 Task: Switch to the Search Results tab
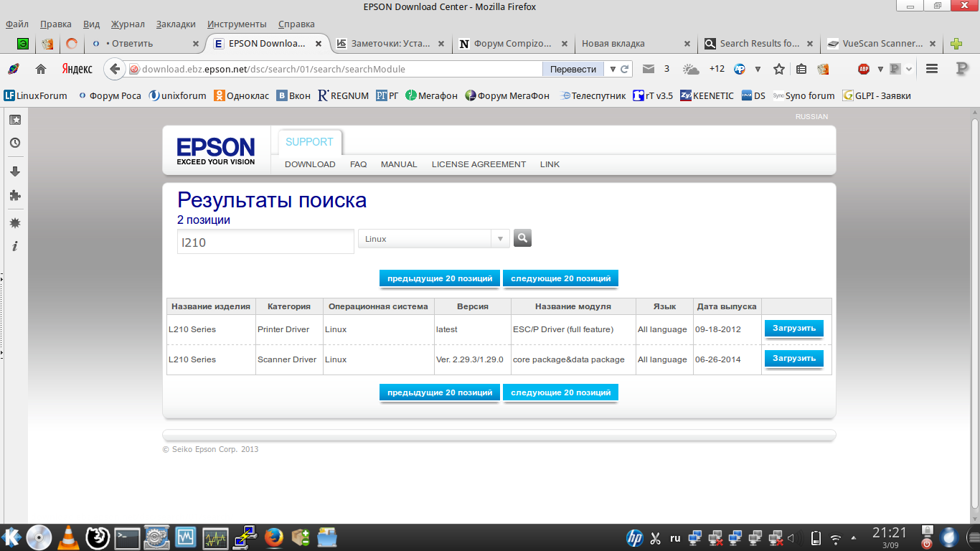(759, 44)
